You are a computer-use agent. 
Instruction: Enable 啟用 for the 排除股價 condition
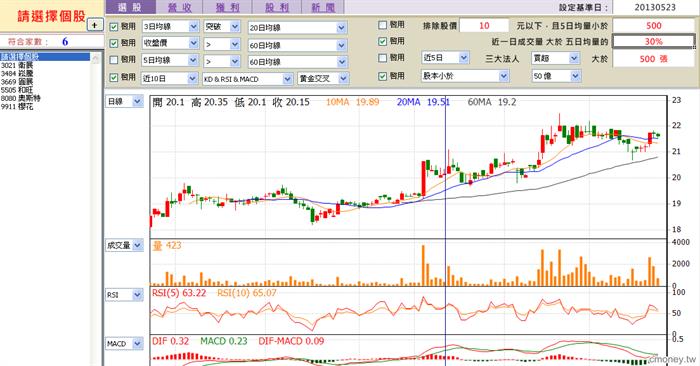click(x=383, y=25)
